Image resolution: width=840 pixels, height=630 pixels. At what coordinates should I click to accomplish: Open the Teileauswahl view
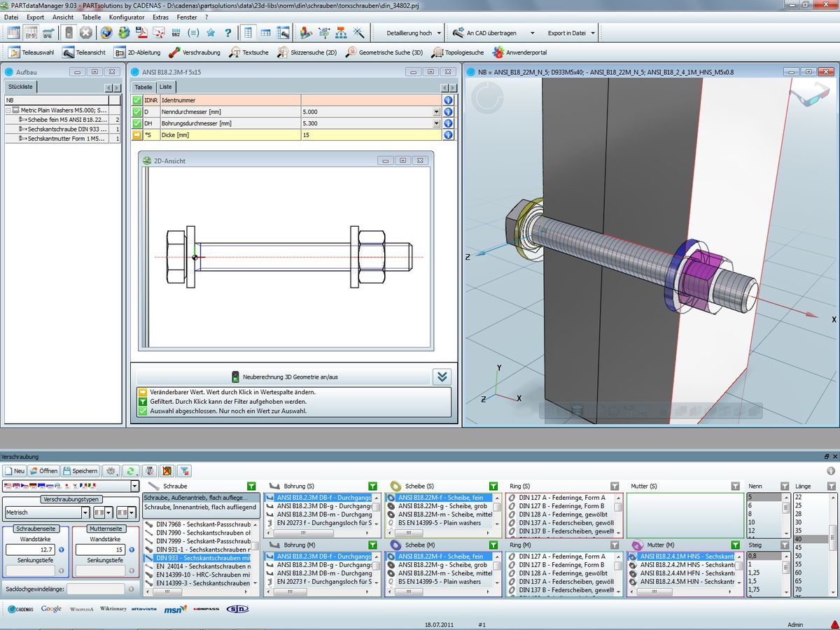tap(31, 52)
